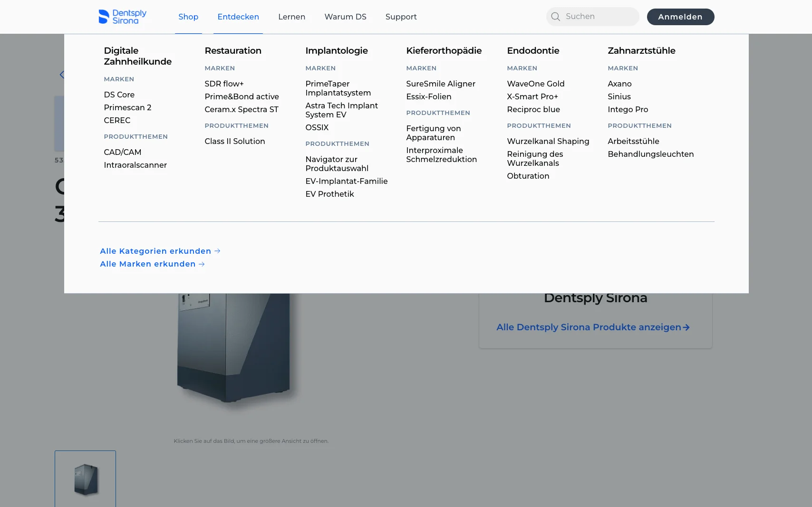
Task: Select SureSmile Aligner brand
Action: tap(441, 84)
